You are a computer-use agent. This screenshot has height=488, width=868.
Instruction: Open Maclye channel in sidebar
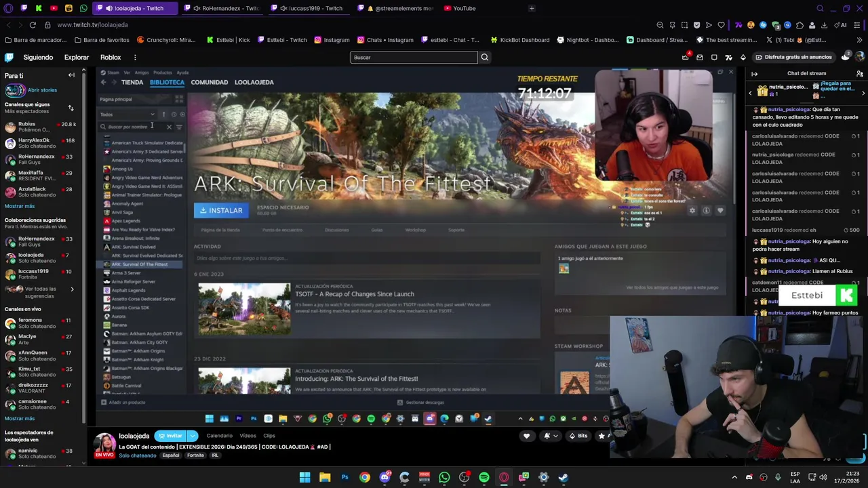(41, 339)
